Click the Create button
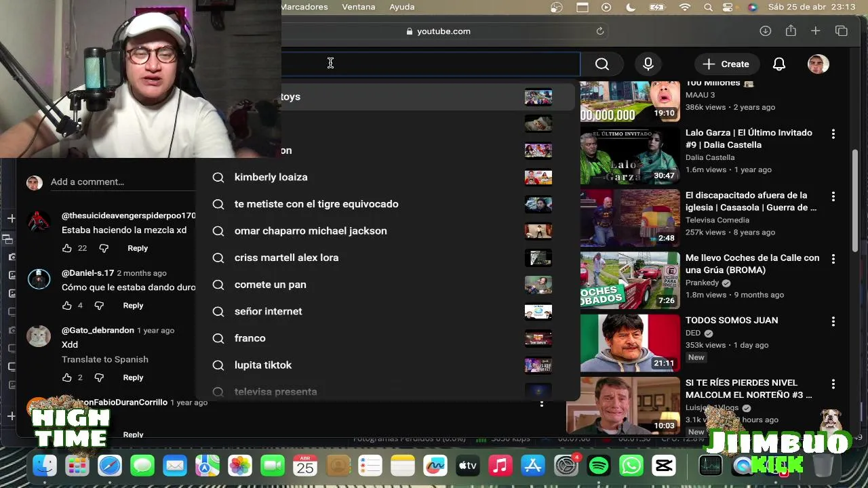Screen dimensions: 868x488 click(x=726, y=64)
